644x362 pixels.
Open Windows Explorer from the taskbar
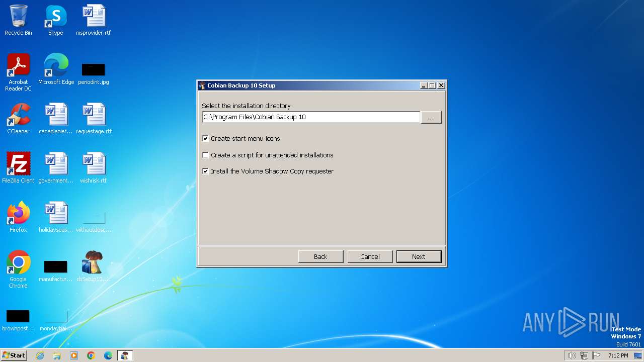[57, 355]
